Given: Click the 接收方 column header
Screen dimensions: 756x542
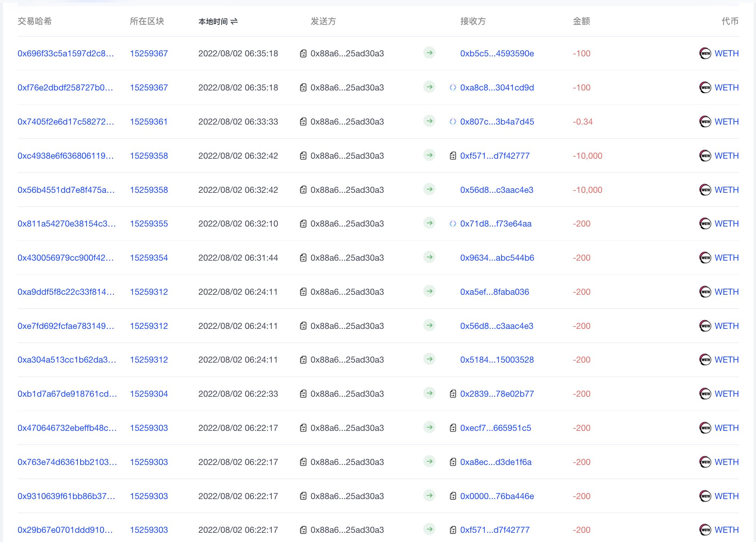Looking at the screenshot, I should 473,22.
